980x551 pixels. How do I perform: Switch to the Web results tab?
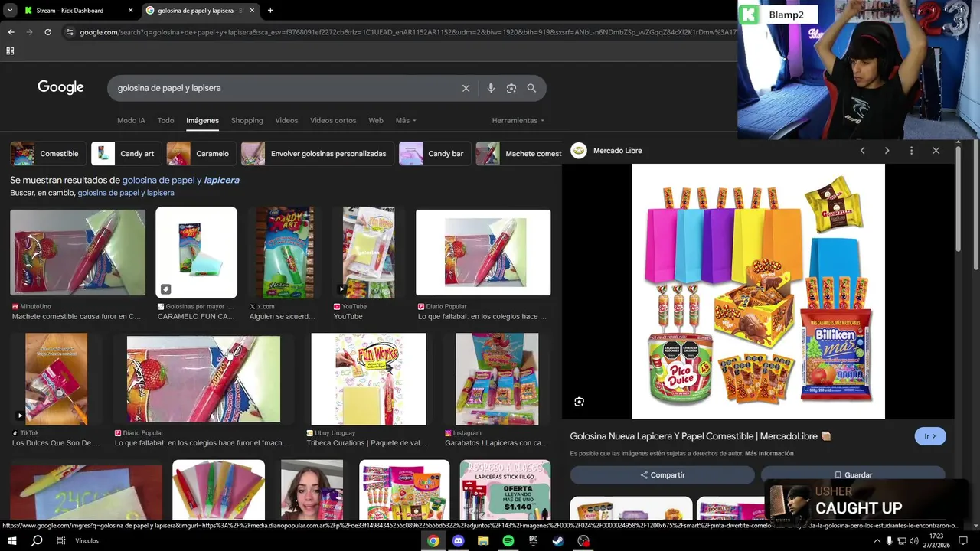375,120
